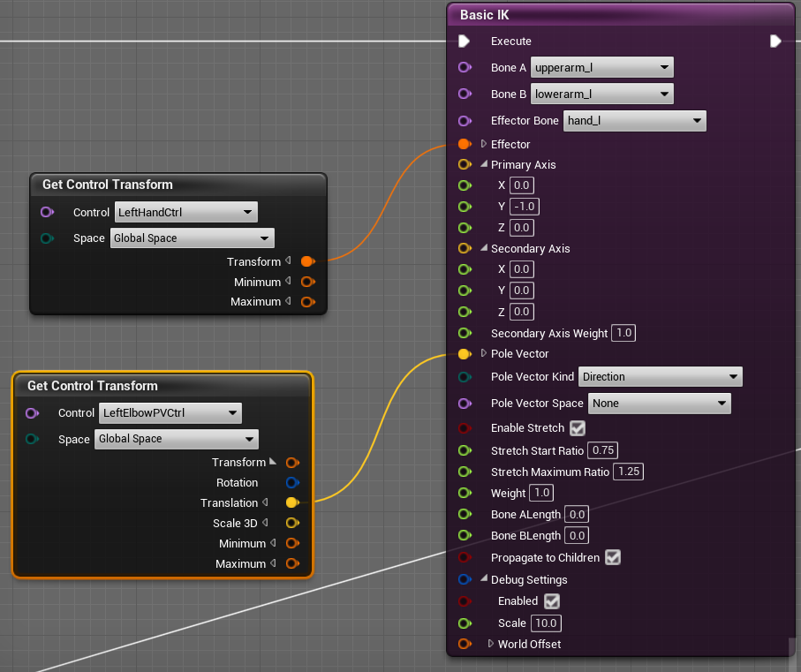Click the Weight input pin
Screen dimensions: 801x672
[465, 493]
